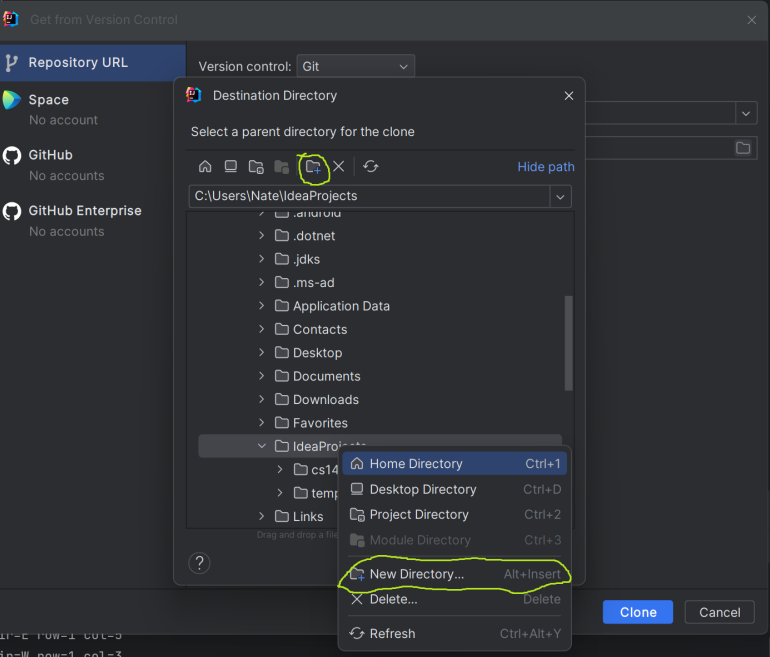Go to Home Directory via toolbar icon

pyautogui.click(x=205, y=166)
